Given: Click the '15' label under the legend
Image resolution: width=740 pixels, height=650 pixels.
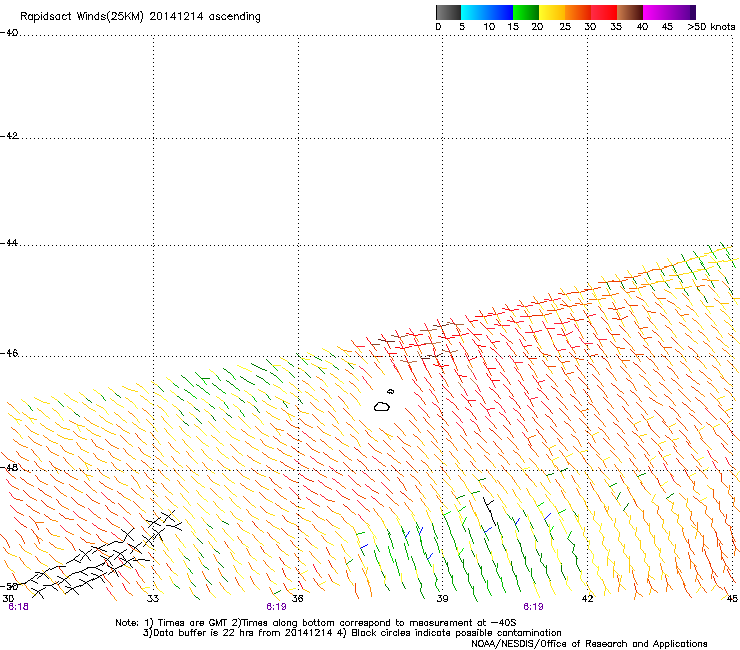Looking at the screenshot, I should point(513,27).
